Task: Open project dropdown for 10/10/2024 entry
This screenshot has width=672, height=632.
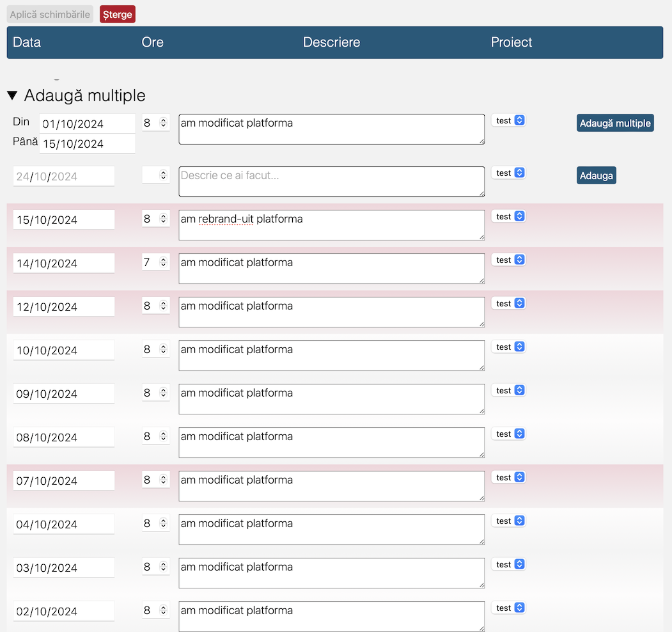Action: pos(509,347)
